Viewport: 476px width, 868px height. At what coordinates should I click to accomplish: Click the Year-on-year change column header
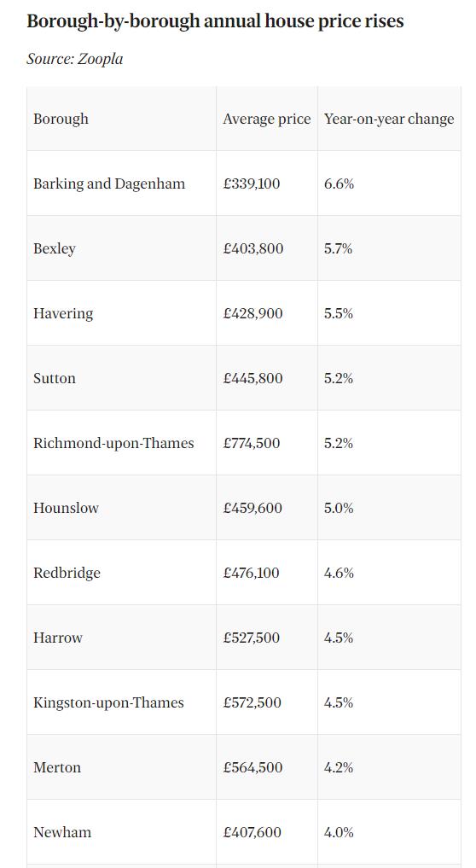coord(389,119)
